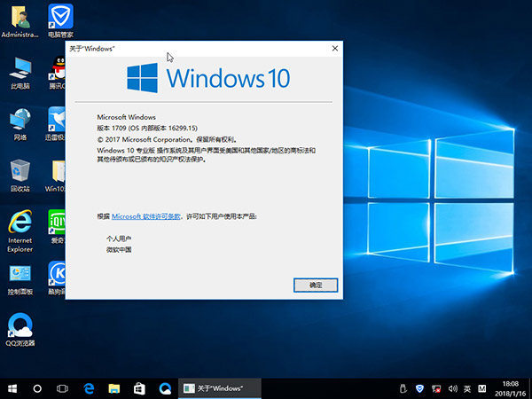The image size is (532, 399).
Task: Launch the 酷狗 music shortcut
Action: [57, 278]
